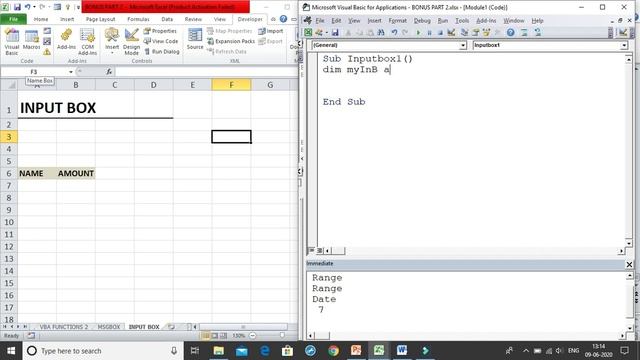The width and height of the screenshot is (640, 360).
Task: Click Reset stop button in VBA toolbar
Action: tap(440, 32)
